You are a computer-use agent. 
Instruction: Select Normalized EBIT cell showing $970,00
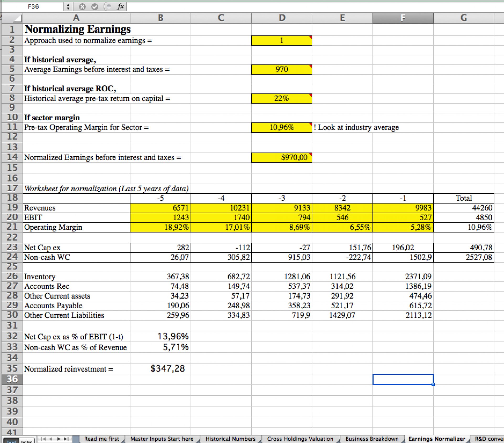pos(282,158)
